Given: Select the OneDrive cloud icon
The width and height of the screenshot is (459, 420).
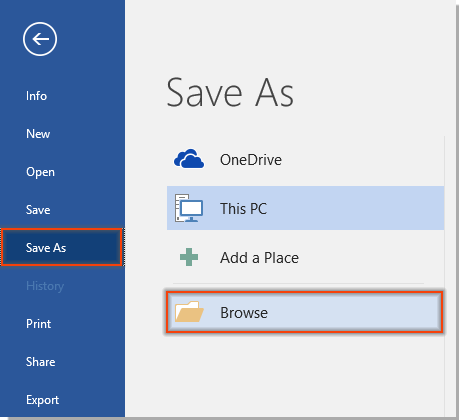Looking at the screenshot, I should pyautogui.click(x=189, y=159).
